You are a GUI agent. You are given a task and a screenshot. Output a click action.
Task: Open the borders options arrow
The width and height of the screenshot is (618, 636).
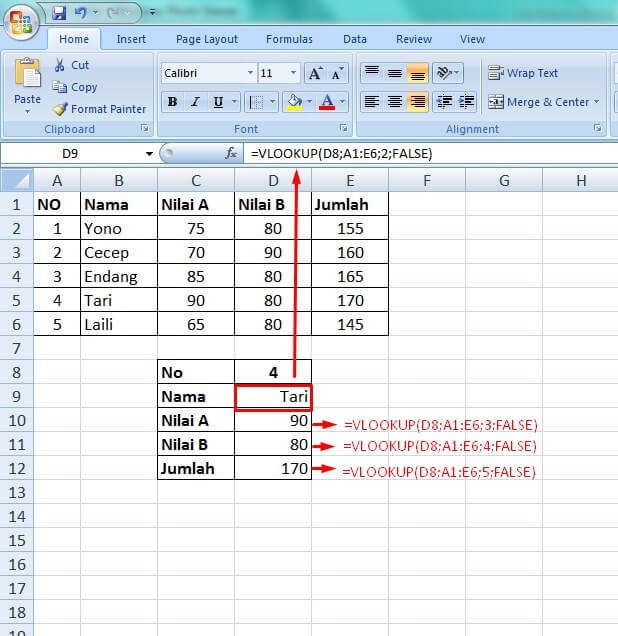tap(273, 101)
